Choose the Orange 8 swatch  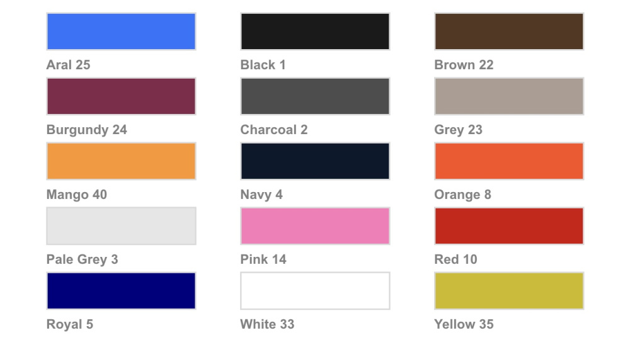pos(508,161)
